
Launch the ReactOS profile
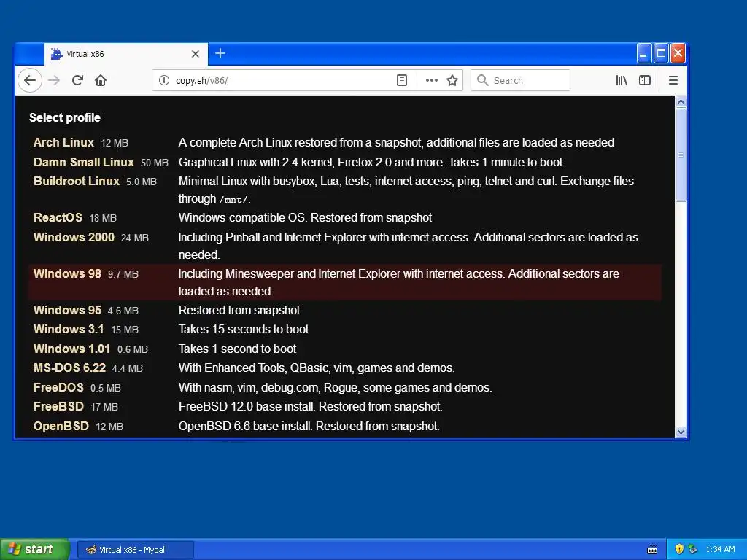pyautogui.click(x=58, y=217)
